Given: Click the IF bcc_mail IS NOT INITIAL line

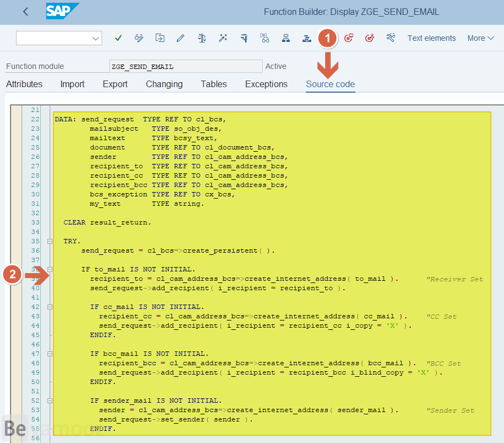Looking at the screenshot, I should pos(149,354).
